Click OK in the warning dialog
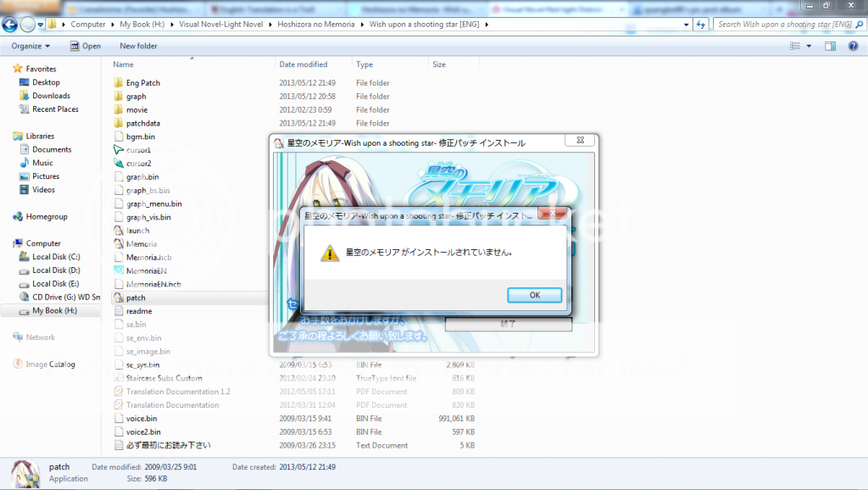The image size is (868, 490). tap(534, 295)
